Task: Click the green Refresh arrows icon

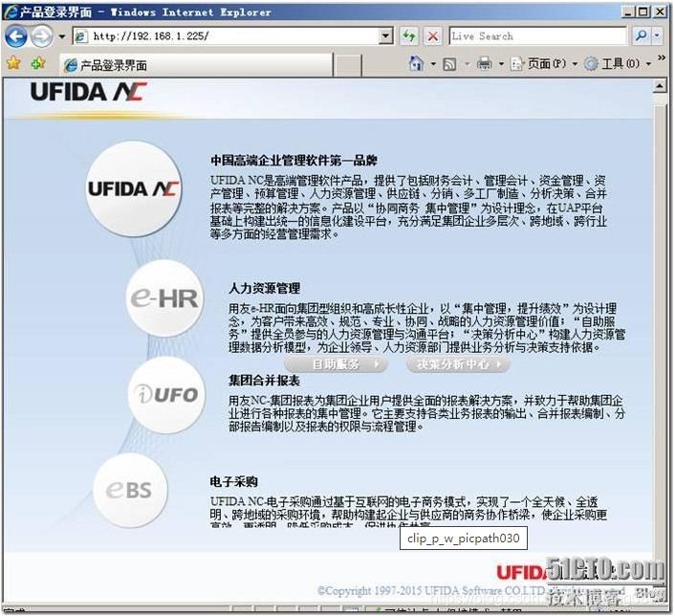Action: [408, 36]
